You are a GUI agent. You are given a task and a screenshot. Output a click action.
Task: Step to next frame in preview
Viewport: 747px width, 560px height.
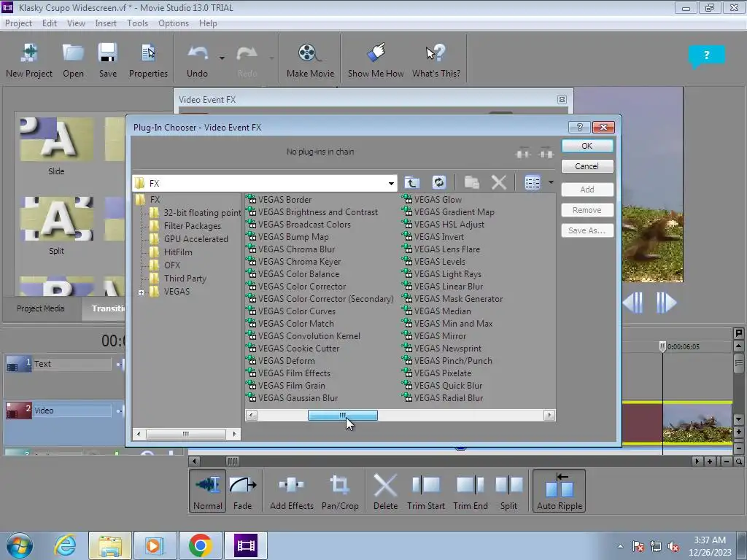[665, 303]
